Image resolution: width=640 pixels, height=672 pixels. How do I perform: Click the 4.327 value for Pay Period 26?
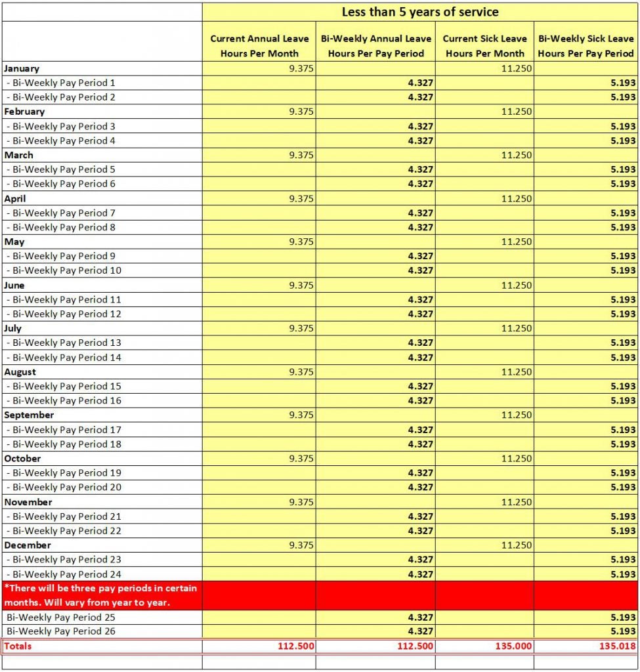tap(421, 631)
